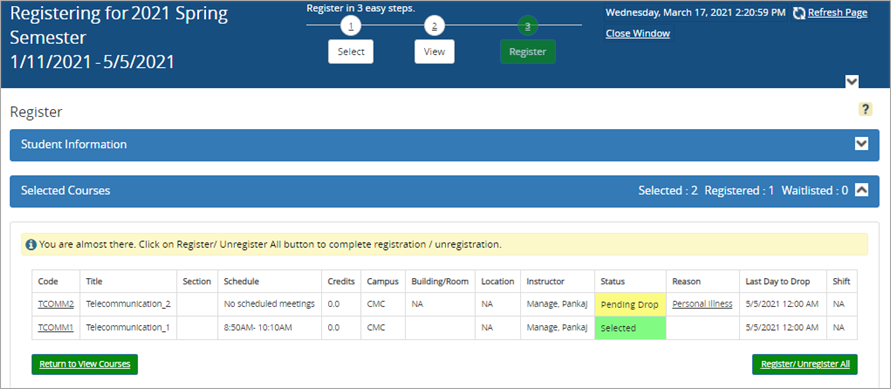Screen dimensions: 891x389
Task: Click the Student Information header title
Action: point(74,144)
